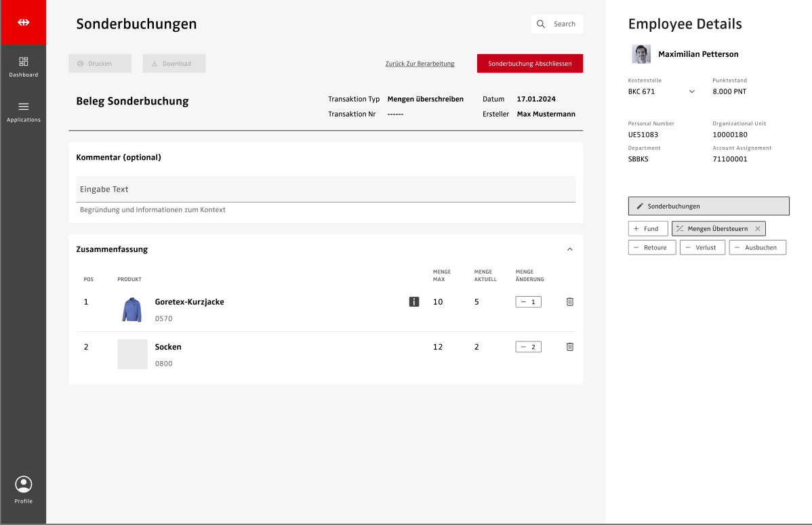Click the search magnifier icon
Screen dimensions: 812x525
click(541, 24)
